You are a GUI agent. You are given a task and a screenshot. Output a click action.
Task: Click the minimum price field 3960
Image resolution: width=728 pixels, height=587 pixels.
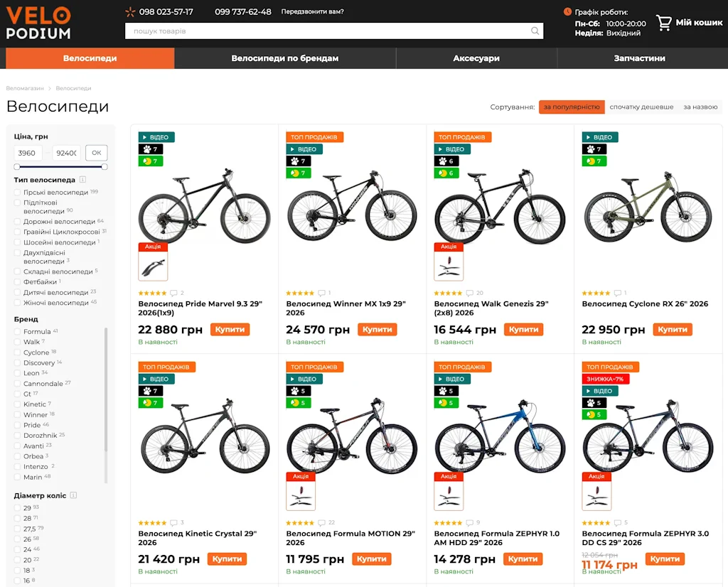[x=28, y=153]
